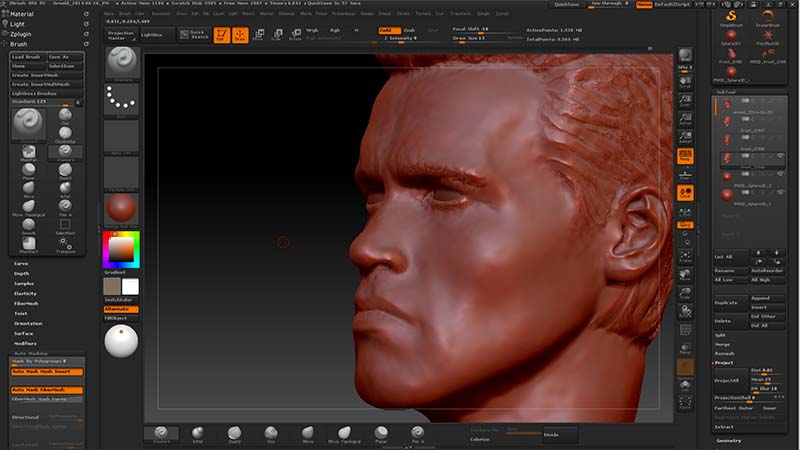
Task: Toggle the Persp perspective icon
Action: coord(685,156)
